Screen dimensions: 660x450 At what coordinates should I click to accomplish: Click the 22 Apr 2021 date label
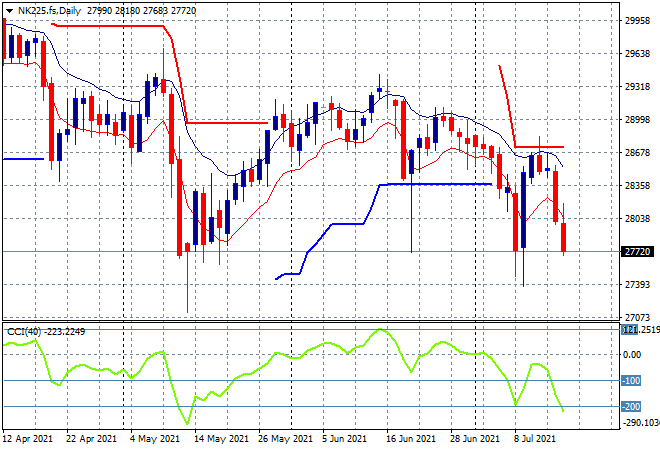[91, 439]
